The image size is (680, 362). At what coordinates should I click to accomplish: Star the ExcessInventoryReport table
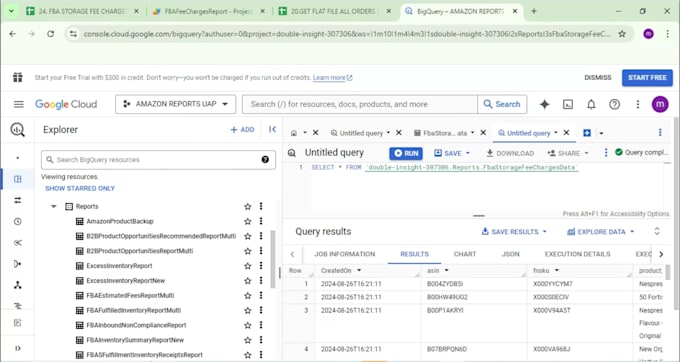pyautogui.click(x=248, y=266)
